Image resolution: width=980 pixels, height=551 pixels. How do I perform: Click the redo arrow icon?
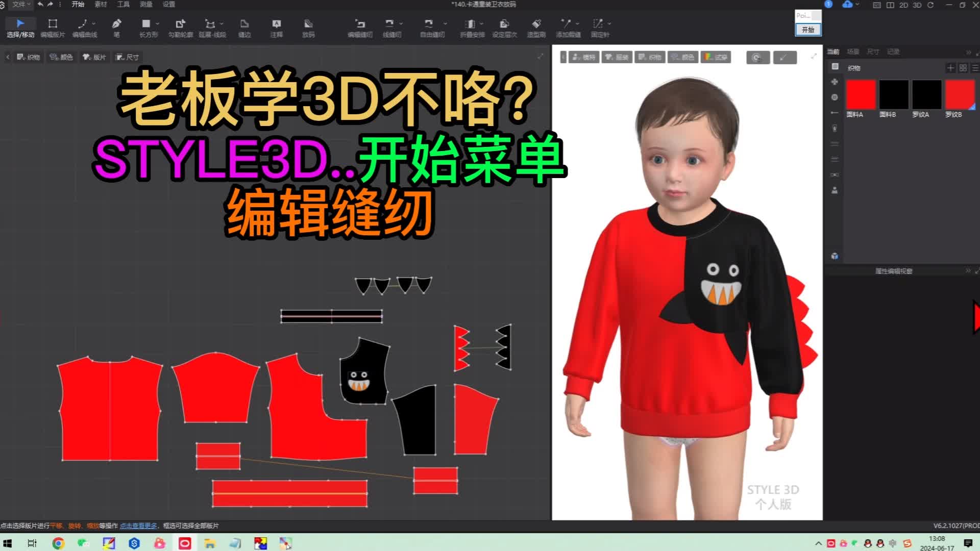50,4
